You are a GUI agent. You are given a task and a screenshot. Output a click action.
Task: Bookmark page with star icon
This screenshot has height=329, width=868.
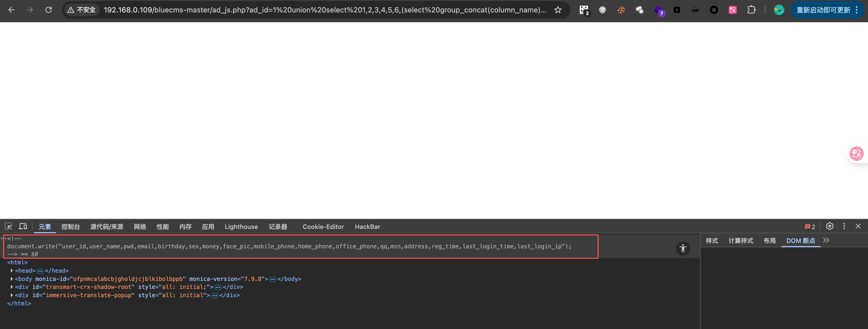click(558, 10)
